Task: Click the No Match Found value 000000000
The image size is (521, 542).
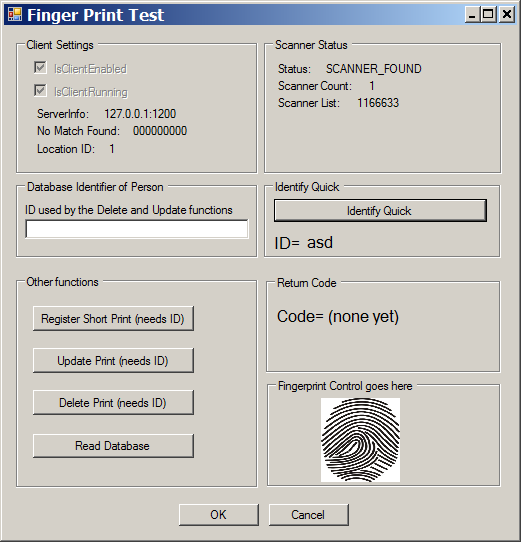Action: pyautogui.click(x=160, y=131)
